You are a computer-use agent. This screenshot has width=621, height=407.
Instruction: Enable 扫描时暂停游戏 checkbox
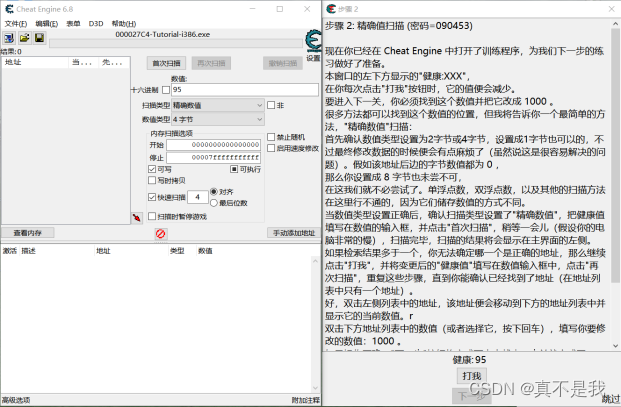pyautogui.click(x=152, y=216)
